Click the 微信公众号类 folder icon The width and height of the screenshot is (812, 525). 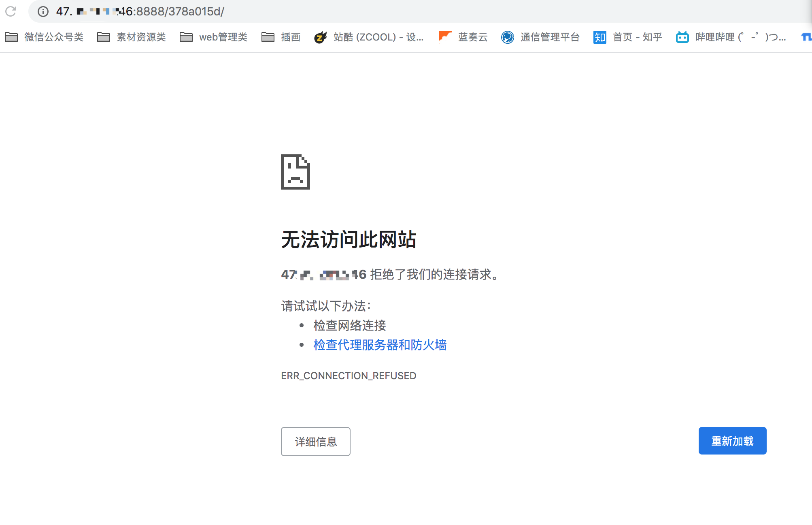tap(11, 37)
